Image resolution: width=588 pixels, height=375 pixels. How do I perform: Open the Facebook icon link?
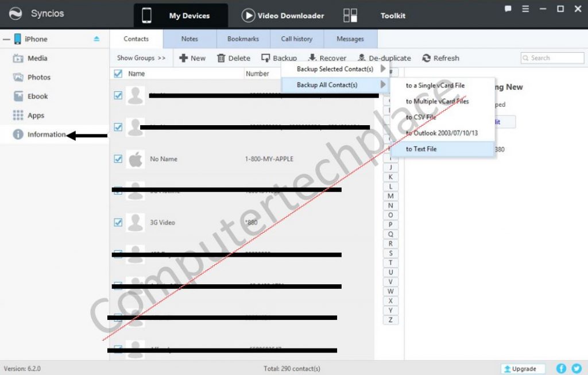(x=561, y=369)
